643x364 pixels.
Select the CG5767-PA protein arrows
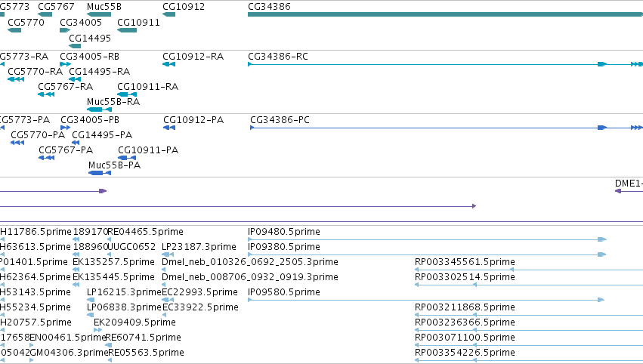pos(46,158)
